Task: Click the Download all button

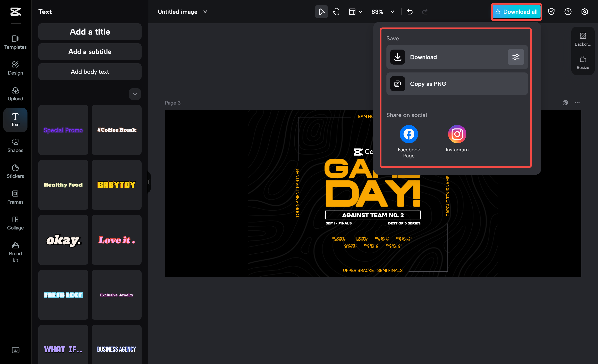Action: pos(516,11)
